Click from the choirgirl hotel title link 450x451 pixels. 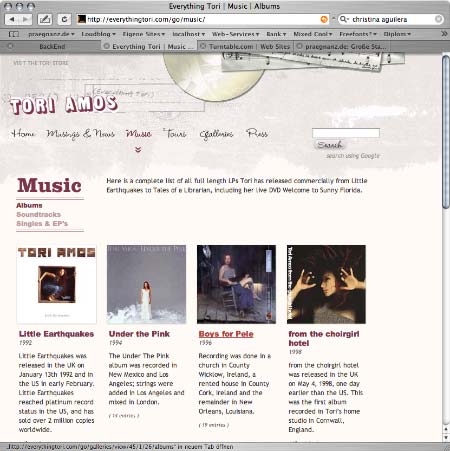(324, 338)
